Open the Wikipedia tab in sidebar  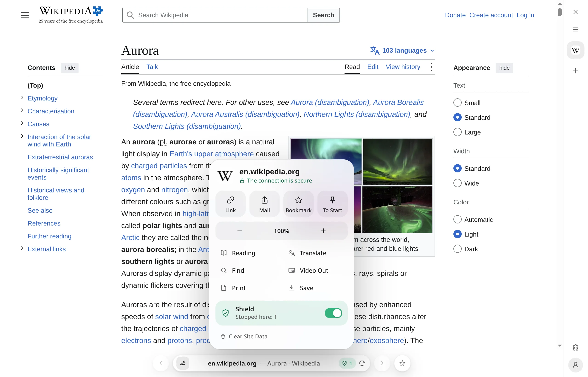[576, 50]
